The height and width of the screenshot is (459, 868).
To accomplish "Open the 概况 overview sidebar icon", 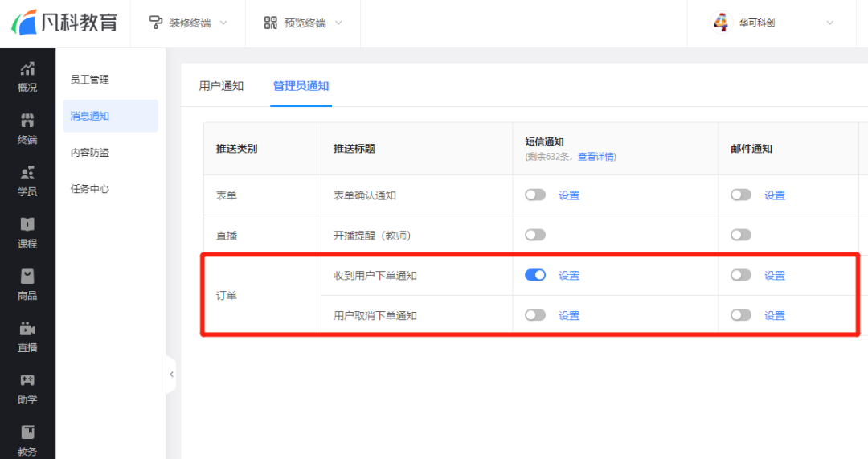I will [x=27, y=77].
